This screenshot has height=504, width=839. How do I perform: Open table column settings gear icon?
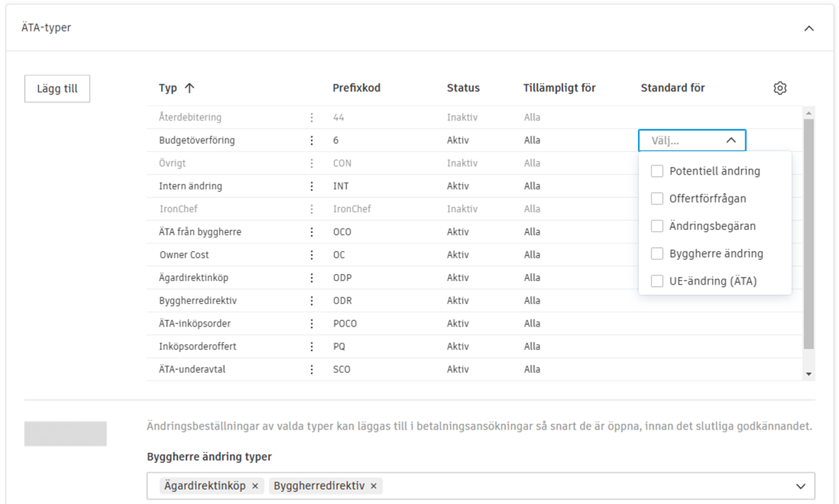tap(780, 88)
